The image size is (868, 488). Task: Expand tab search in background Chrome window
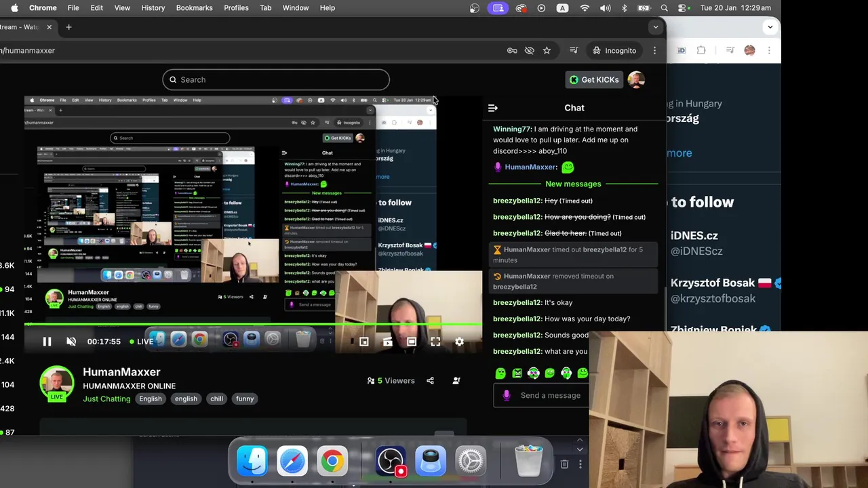[x=770, y=27]
